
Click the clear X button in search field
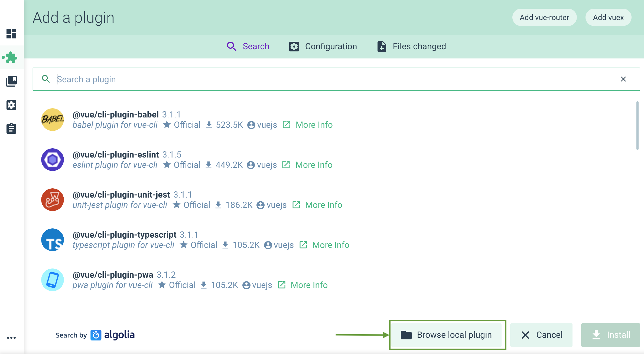click(623, 79)
